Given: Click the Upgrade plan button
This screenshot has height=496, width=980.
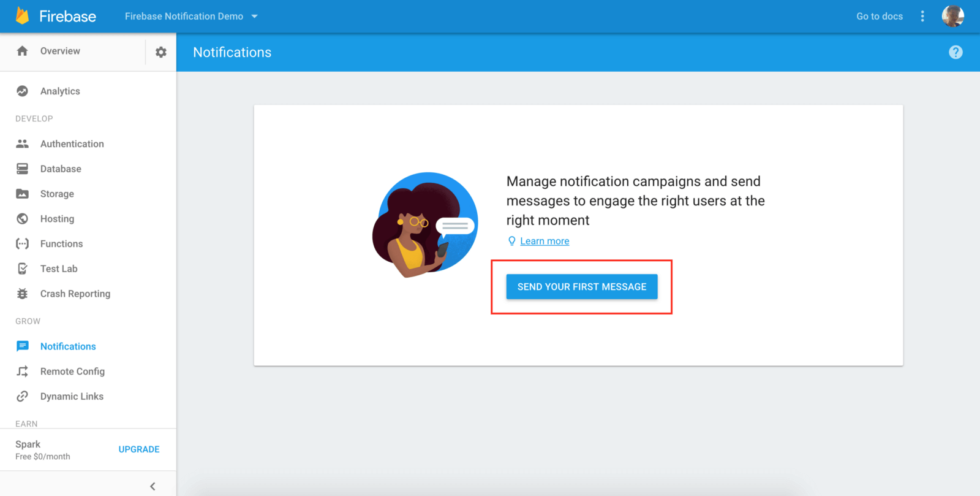Looking at the screenshot, I should [x=139, y=449].
